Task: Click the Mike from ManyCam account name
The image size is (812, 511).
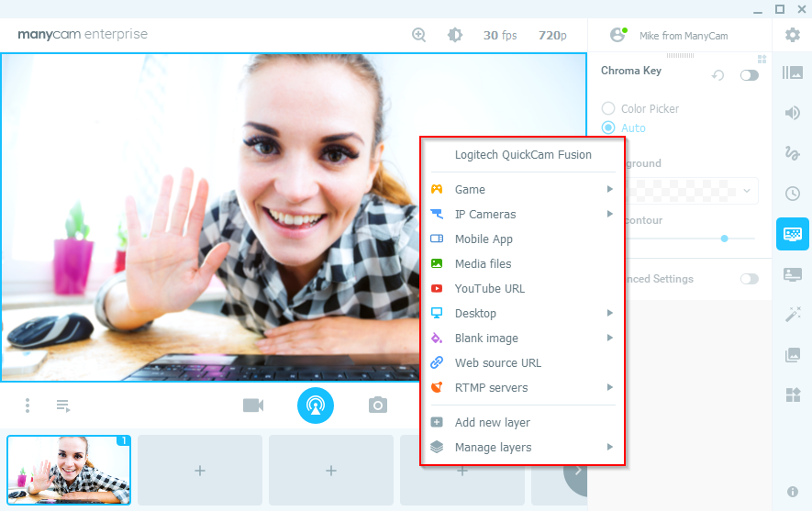Action: pos(684,36)
